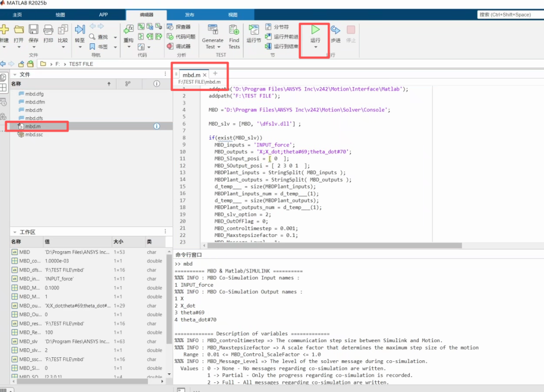Click TEST FILE in the address bar

pos(81,64)
